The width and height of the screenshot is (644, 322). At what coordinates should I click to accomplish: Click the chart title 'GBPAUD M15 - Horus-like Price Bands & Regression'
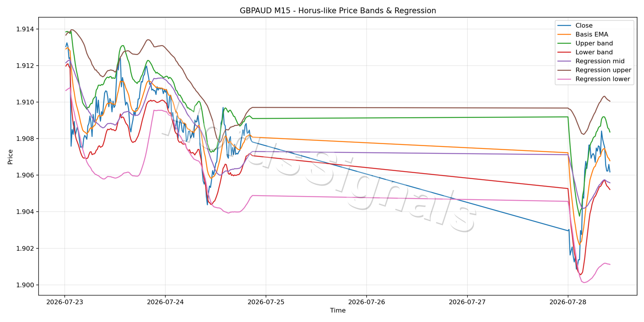(338, 11)
